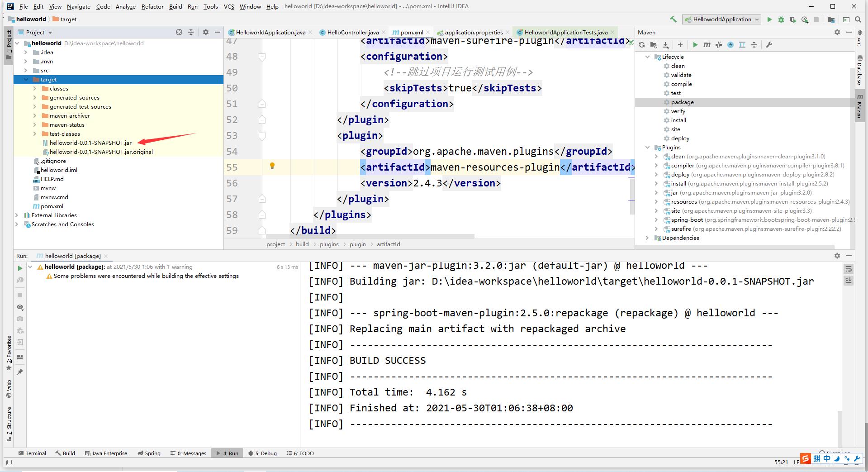This screenshot has width=868, height=472.
Task: Collapse the Maven Lifecycle node
Action: pyautogui.click(x=647, y=57)
